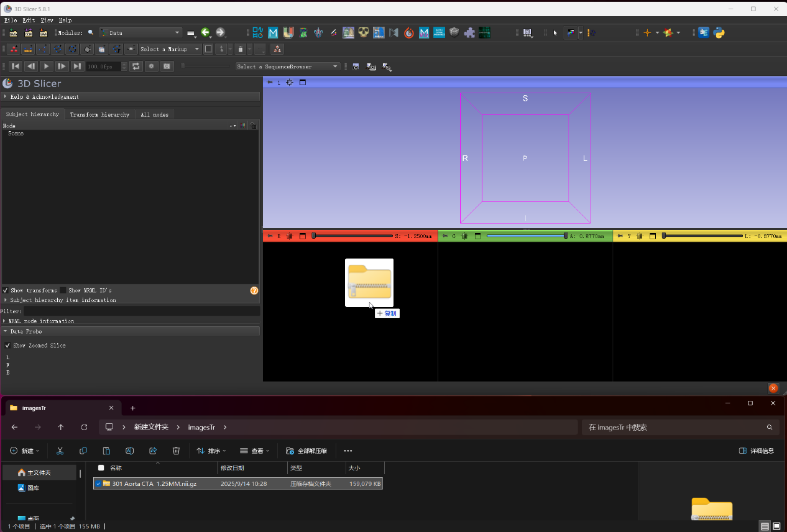Viewport: 787px width, 532px height.
Task: Launch the puzzle-piece extension module icon
Action: [469, 33]
